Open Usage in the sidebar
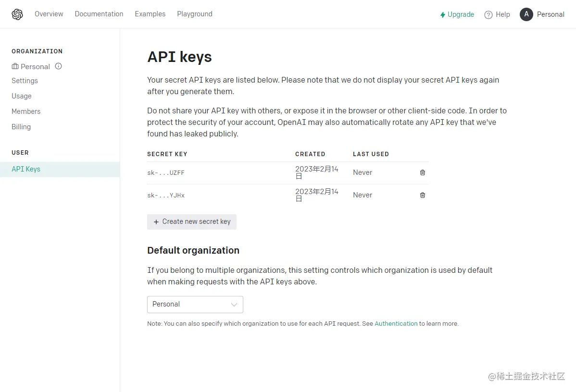This screenshot has height=392, width=576. click(x=22, y=96)
